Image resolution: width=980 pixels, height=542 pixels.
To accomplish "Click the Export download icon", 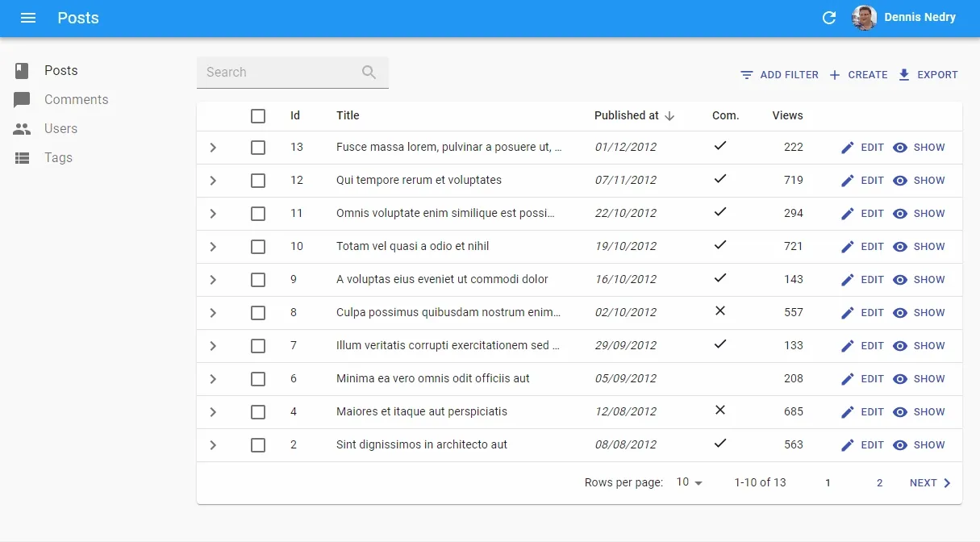I will pyautogui.click(x=904, y=75).
